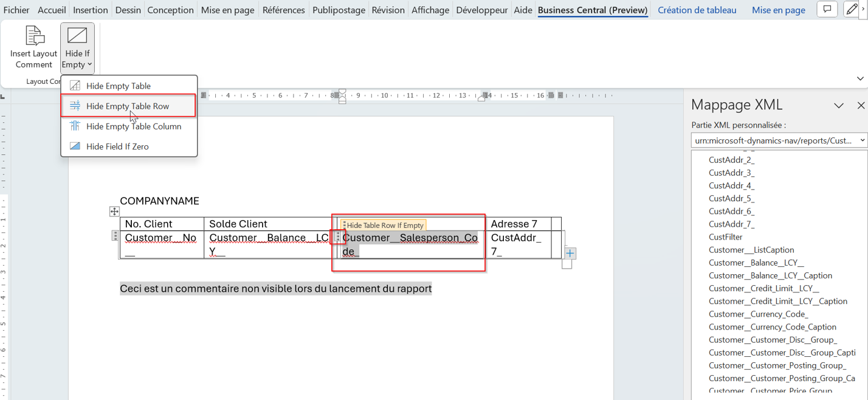
Task: Expand Mappage XML pane options chevron
Action: (839, 106)
